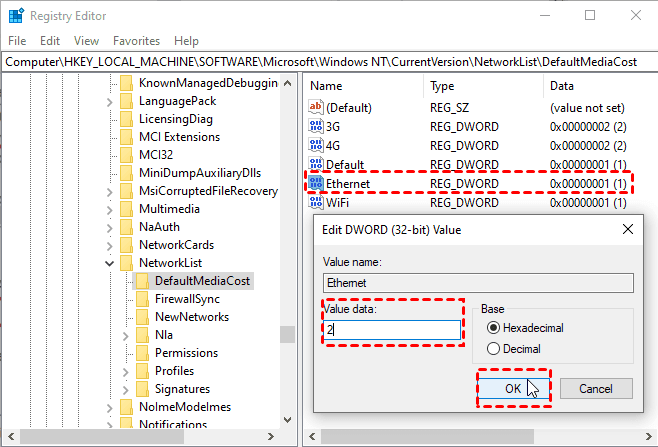Open the Favorites menu
Image resolution: width=658 pixels, height=447 pixels.
[x=136, y=41]
